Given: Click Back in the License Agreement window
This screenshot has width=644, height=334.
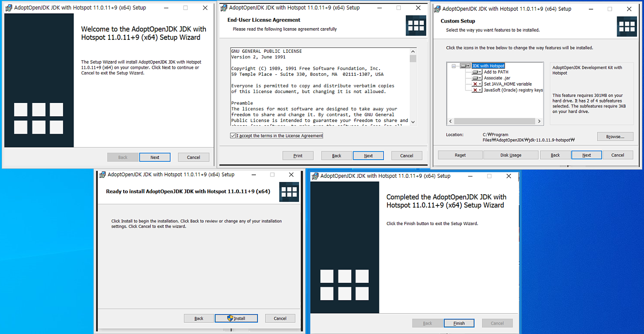Looking at the screenshot, I should 337,155.
